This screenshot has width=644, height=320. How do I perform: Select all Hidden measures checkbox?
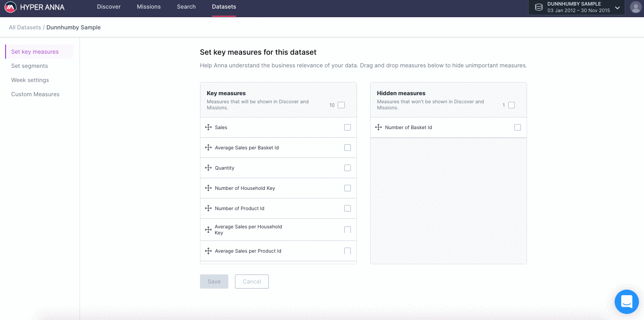[511, 105]
